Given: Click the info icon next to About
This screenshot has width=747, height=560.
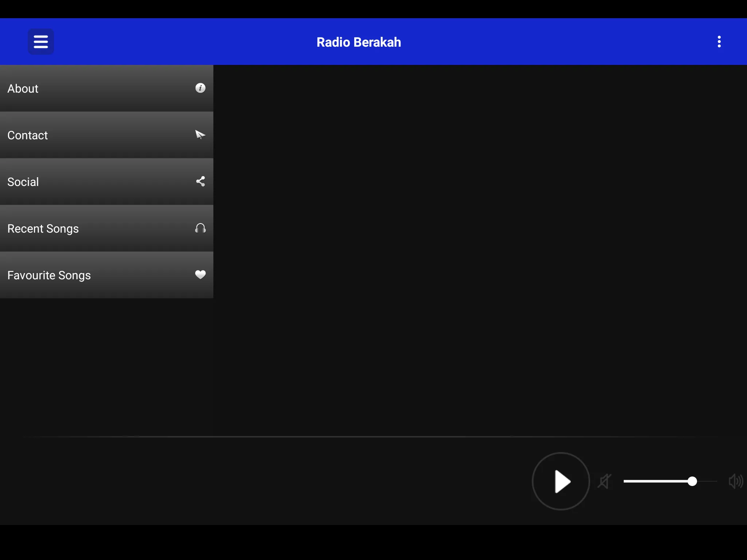Looking at the screenshot, I should 200,88.
